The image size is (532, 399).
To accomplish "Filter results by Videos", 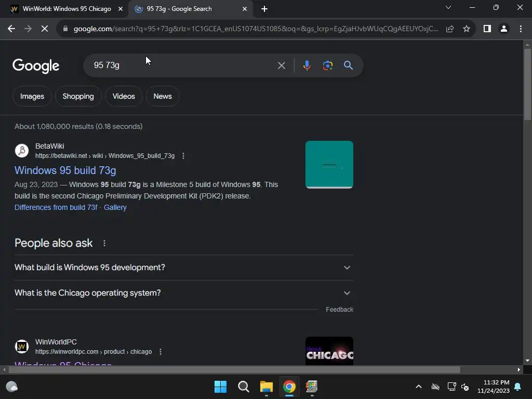I will (x=124, y=96).
